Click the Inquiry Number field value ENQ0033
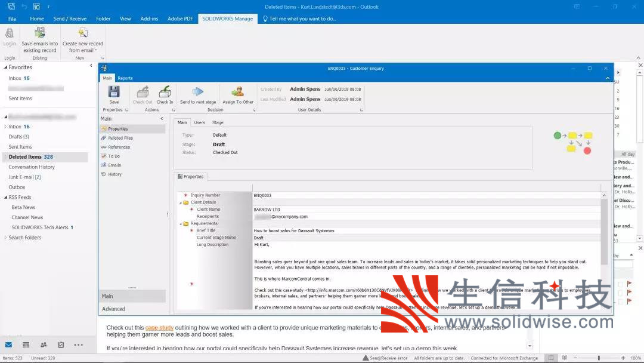Image resolution: width=644 pixels, height=363 pixels. (427, 196)
